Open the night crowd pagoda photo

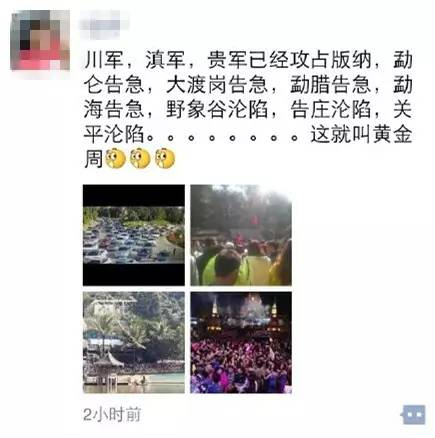tap(241, 342)
